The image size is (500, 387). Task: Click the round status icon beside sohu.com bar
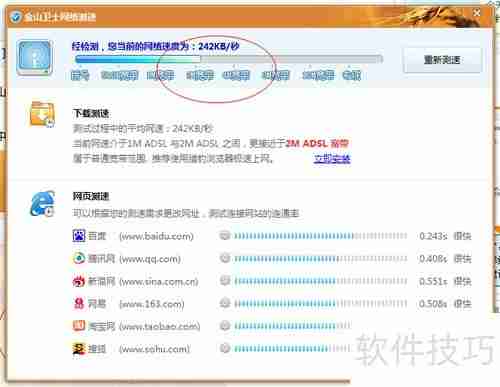pos(225,348)
